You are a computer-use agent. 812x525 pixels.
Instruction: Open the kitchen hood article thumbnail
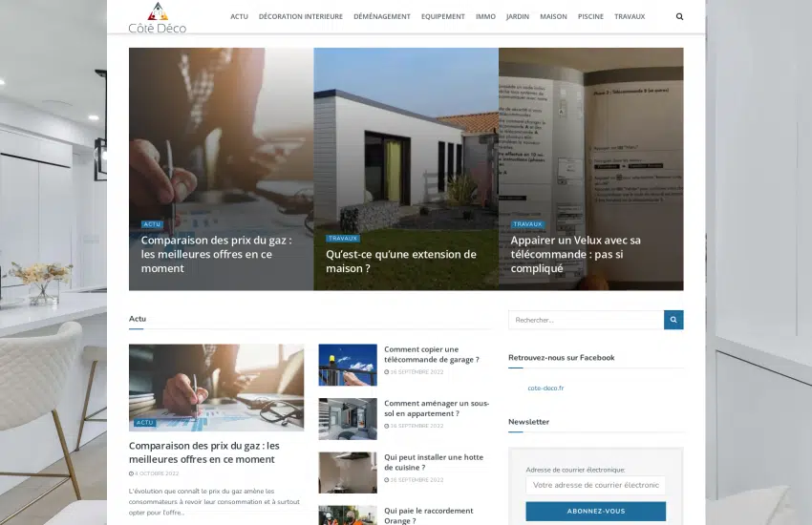pos(348,472)
